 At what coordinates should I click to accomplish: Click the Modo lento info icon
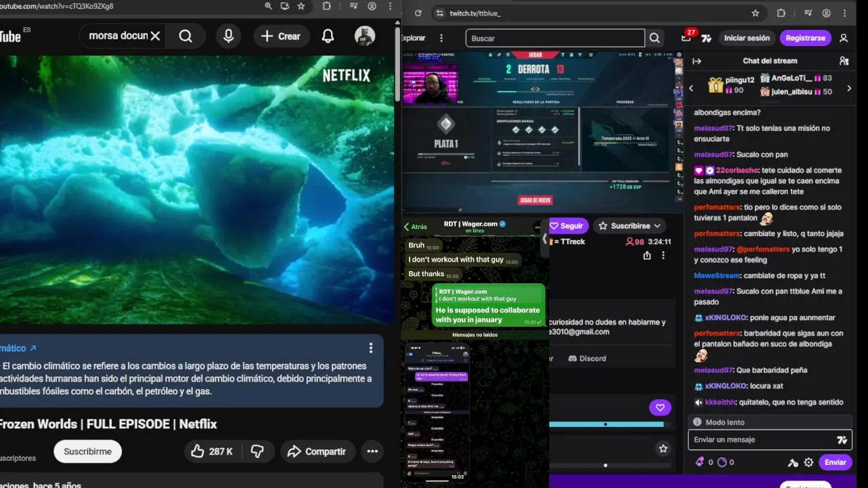coord(697,422)
